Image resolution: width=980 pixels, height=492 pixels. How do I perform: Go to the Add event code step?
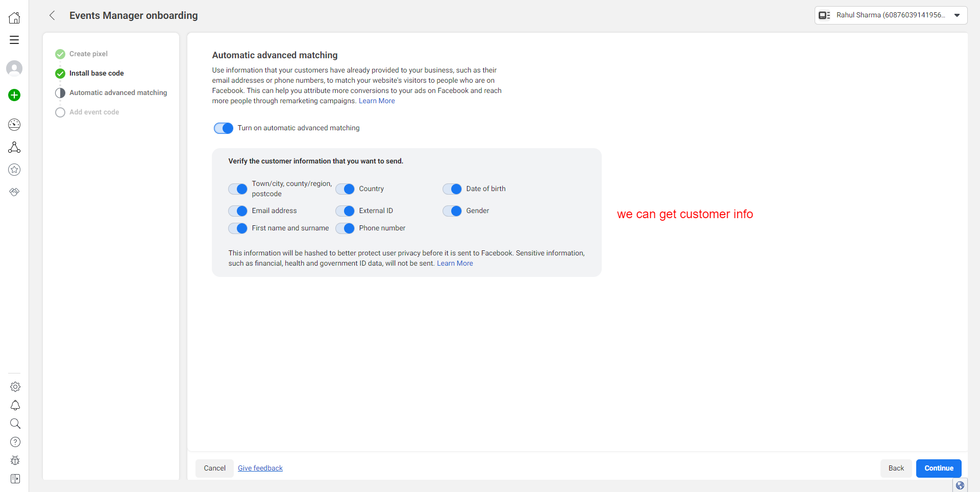coord(94,112)
